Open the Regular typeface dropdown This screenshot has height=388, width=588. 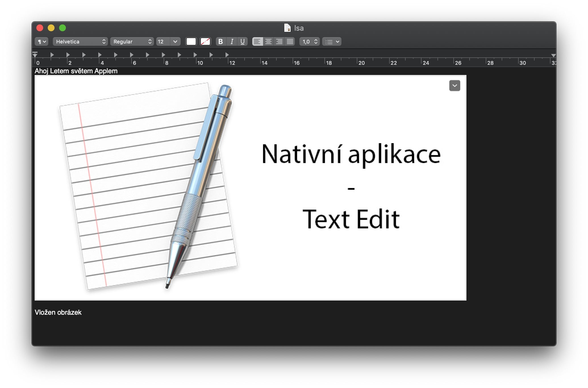pos(132,41)
